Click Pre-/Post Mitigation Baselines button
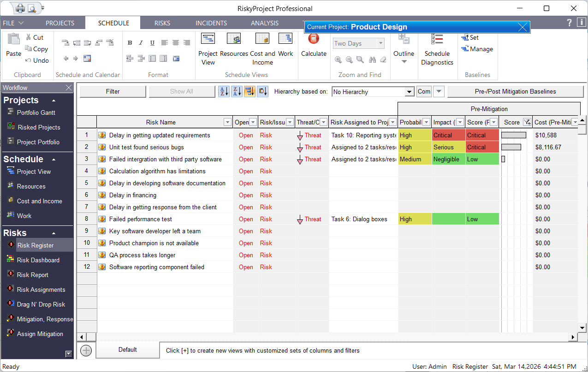588x372 pixels. pos(515,91)
